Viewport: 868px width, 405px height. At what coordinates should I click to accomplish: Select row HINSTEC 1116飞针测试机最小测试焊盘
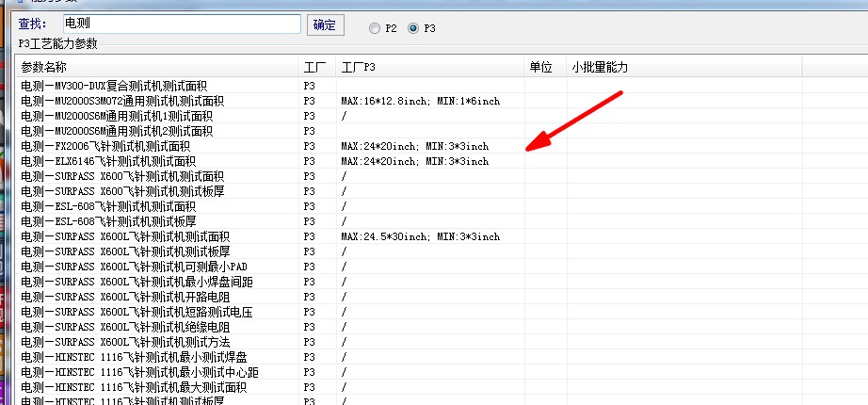409,357
